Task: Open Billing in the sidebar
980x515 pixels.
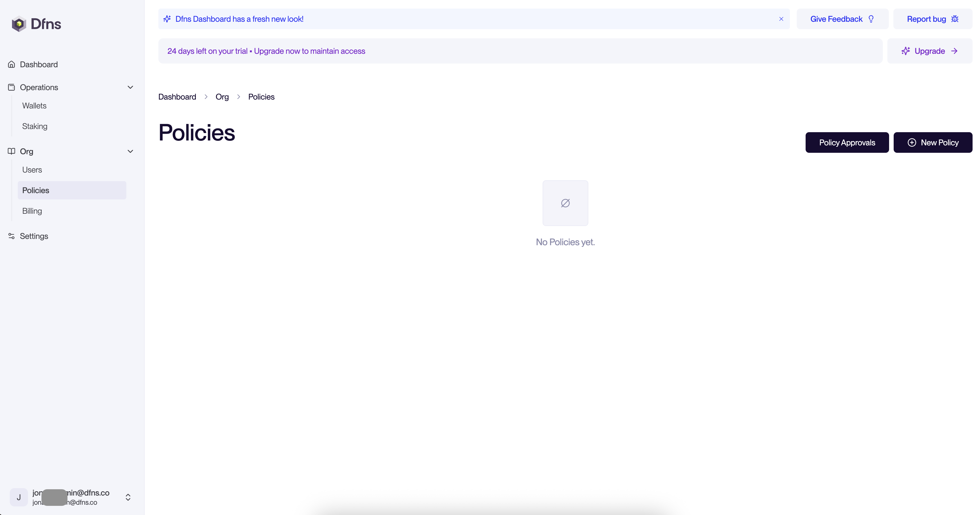Action: coord(32,211)
